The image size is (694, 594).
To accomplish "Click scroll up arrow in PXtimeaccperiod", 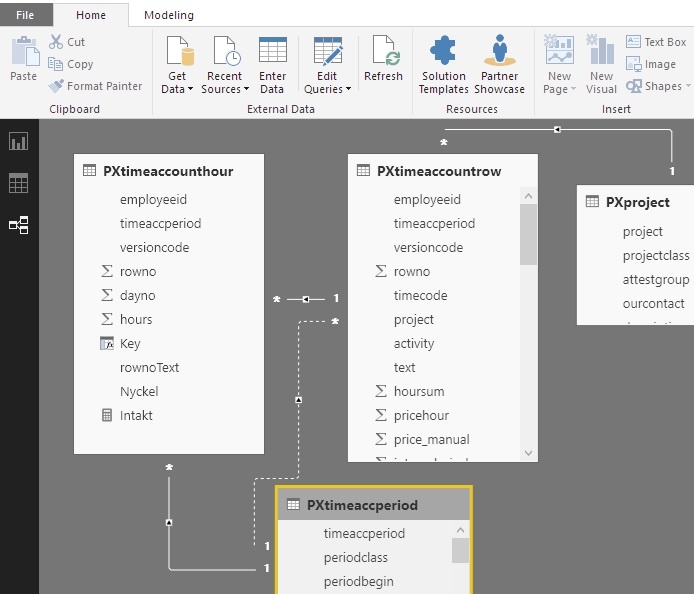I will click(460, 530).
